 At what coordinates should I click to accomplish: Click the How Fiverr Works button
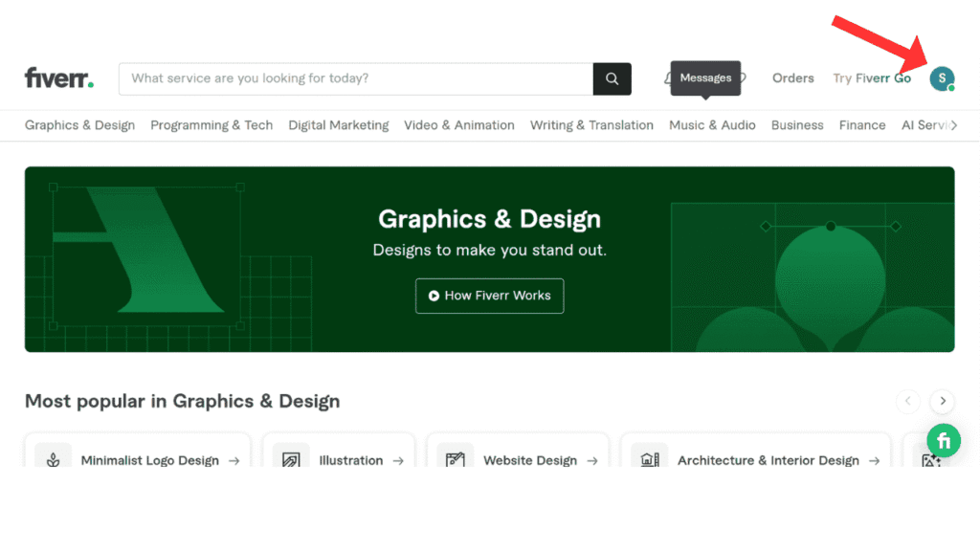pos(489,297)
